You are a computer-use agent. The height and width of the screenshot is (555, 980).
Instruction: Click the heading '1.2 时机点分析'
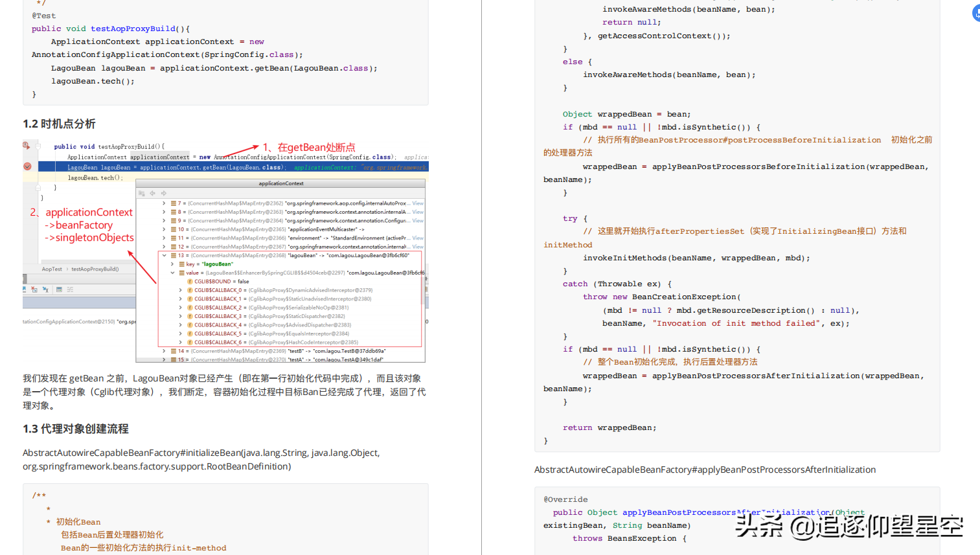59,124
